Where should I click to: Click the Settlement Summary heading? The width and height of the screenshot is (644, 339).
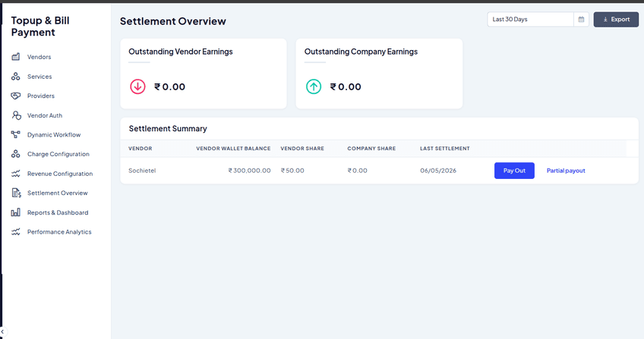point(168,129)
